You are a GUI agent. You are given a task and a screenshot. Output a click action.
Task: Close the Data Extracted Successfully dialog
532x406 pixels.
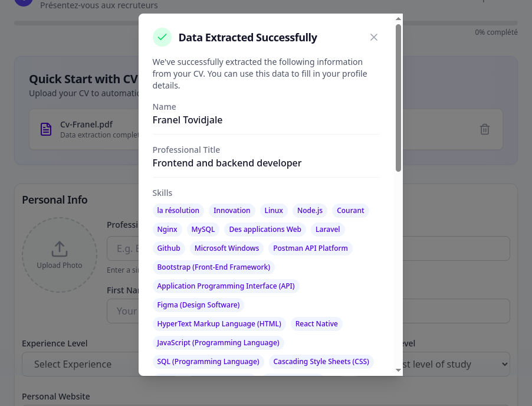pyautogui.click(x=374, y=37)
